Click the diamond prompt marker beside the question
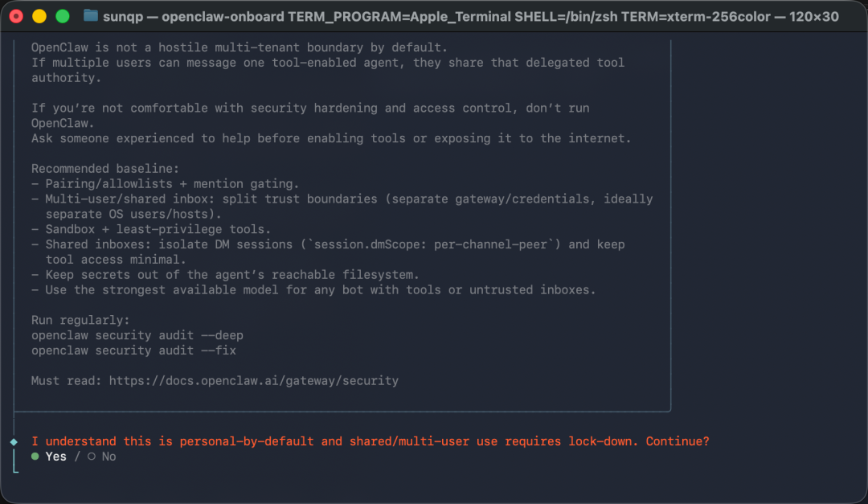Screen dimensions: 868x504 (x=14, y=442)
